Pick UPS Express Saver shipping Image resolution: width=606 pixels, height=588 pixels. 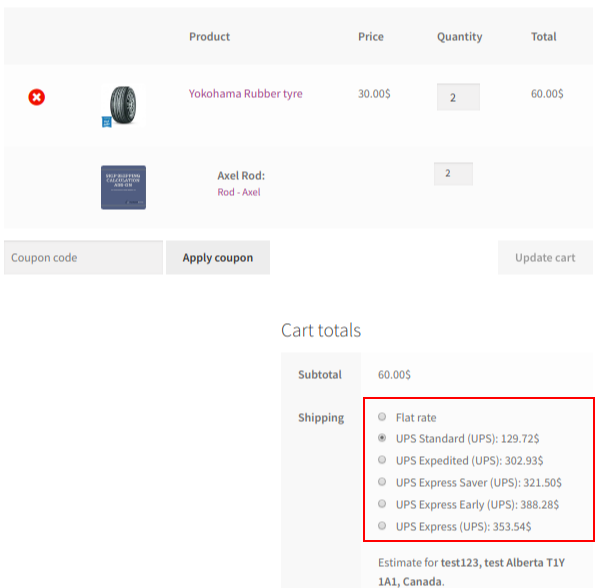(x=383, y=483)
